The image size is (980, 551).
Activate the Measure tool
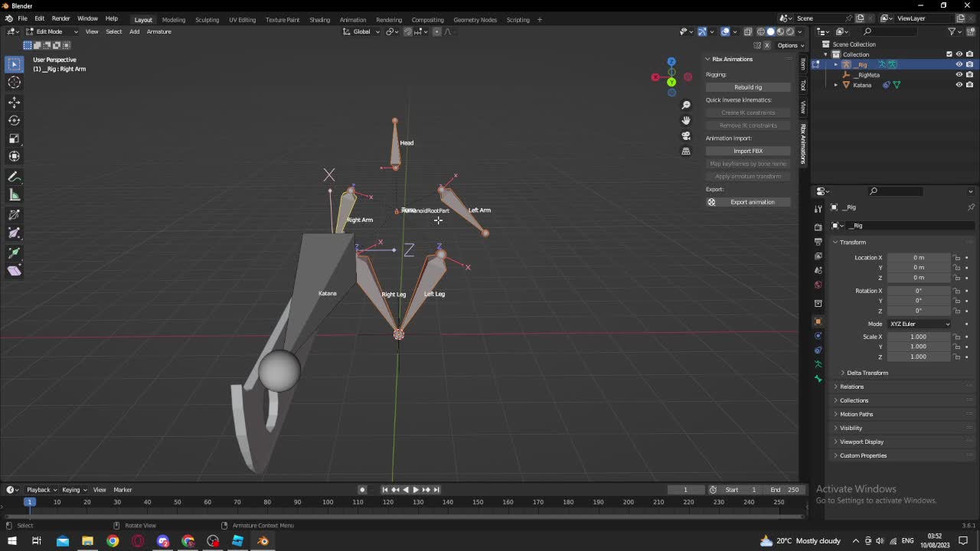[x=14, y=194]
